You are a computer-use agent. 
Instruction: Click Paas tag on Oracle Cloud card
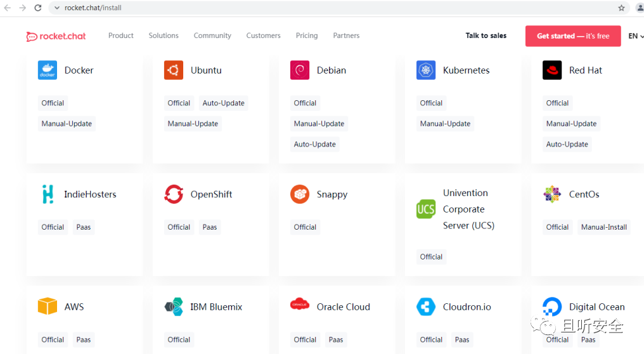pyautogui.click(x=335, y=339)
